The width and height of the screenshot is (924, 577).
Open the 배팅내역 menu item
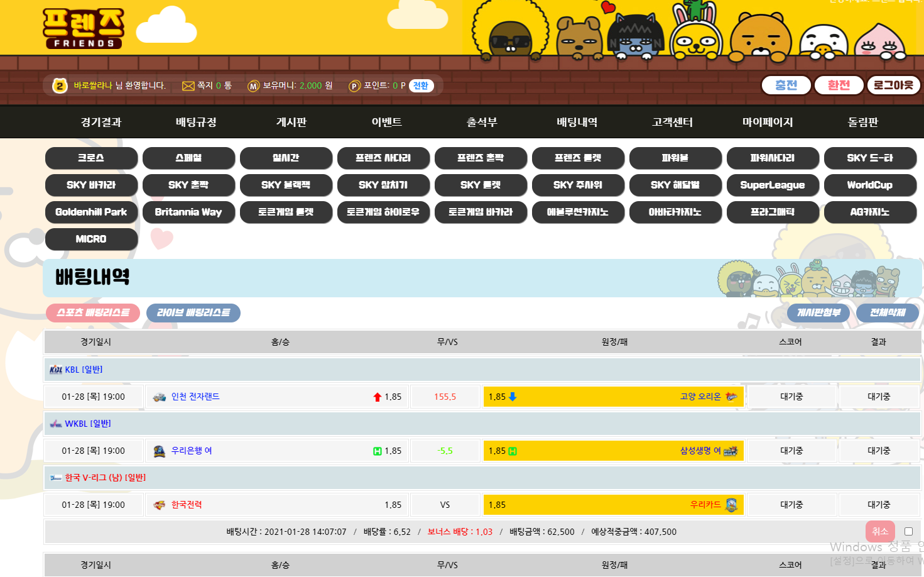pyautogui.click(x=577, y=122)
